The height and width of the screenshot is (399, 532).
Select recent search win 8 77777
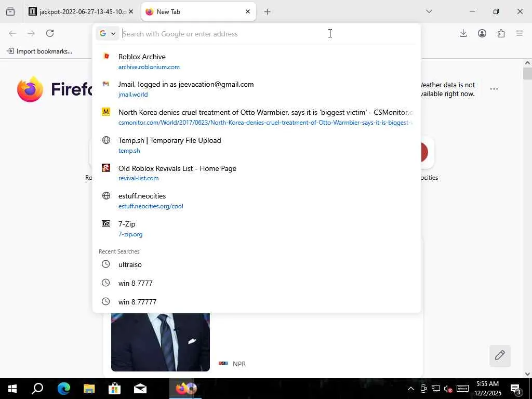click(257, 302)
